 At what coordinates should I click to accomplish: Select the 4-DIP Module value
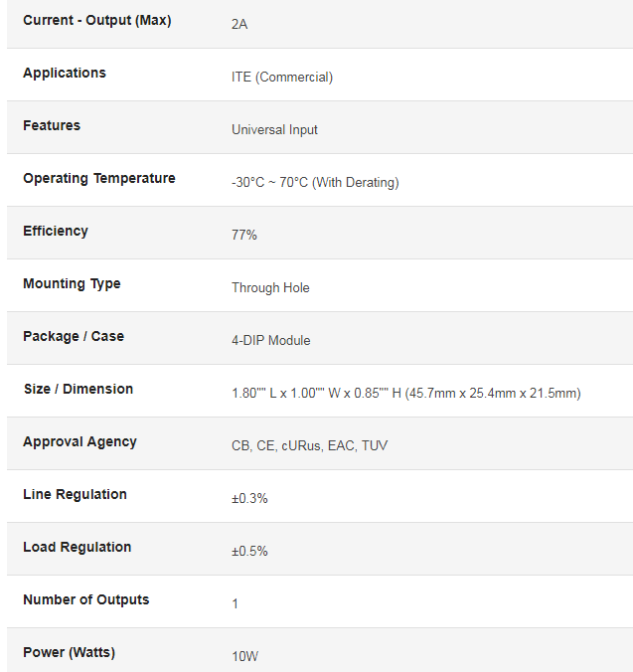270,341
